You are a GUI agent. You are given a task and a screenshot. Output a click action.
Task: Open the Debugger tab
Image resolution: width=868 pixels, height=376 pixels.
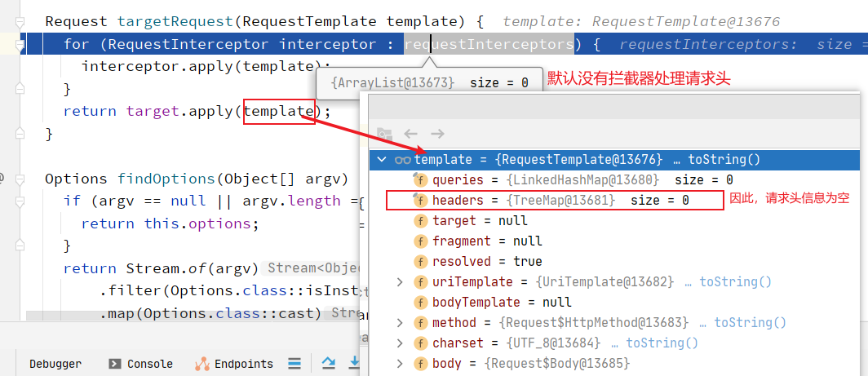coord(55,364)
